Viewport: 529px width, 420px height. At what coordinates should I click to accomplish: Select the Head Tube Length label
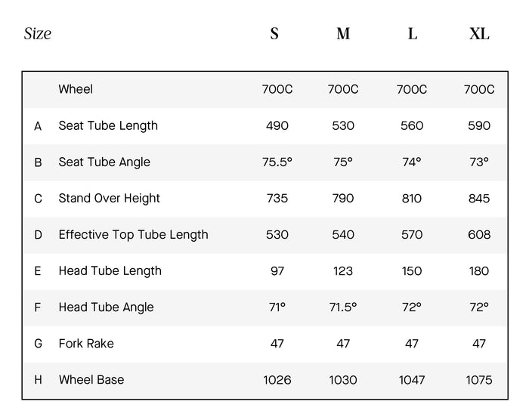(x=110, y=270)
